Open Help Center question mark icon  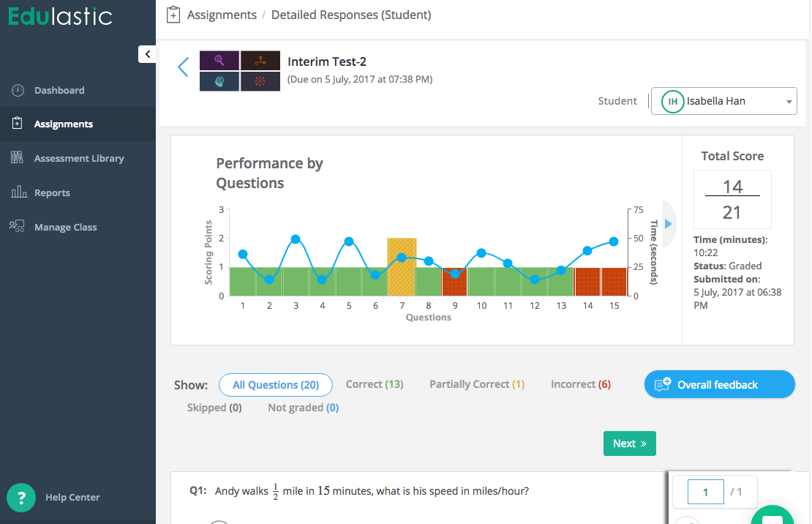coord(22,498)
